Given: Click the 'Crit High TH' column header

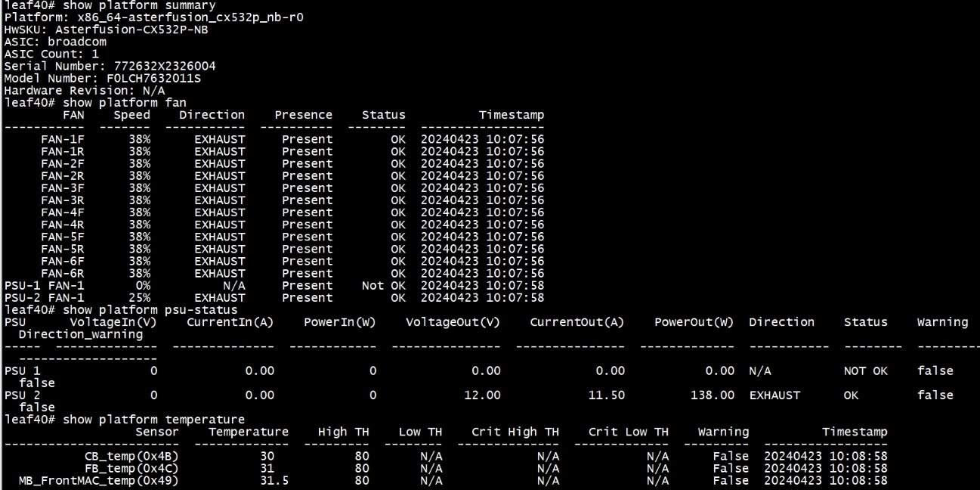Looking at the screenshot, I should point(515,432).
